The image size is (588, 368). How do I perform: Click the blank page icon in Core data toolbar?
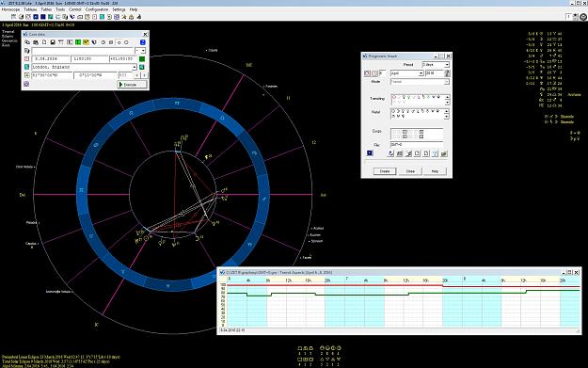(x=44, y=42)
